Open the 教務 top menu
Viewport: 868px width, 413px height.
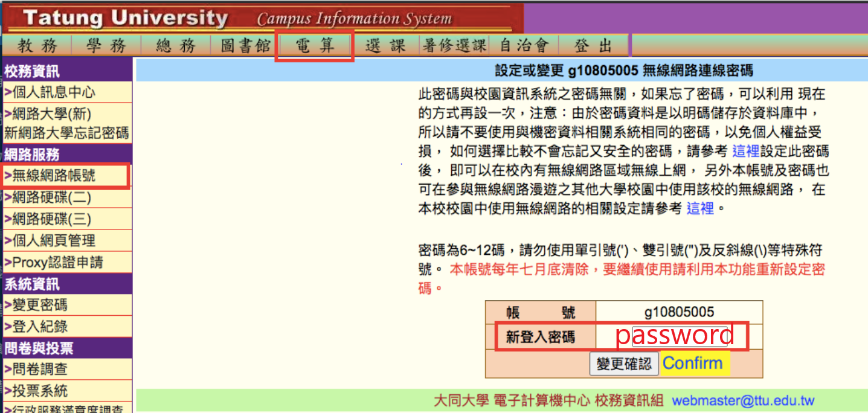(37, 46)
